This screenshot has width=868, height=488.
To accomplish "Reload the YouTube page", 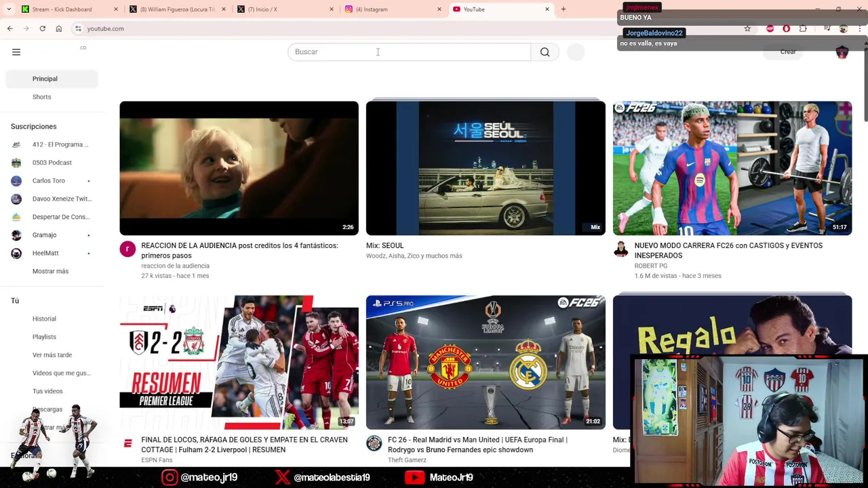I will click(42, 28).
